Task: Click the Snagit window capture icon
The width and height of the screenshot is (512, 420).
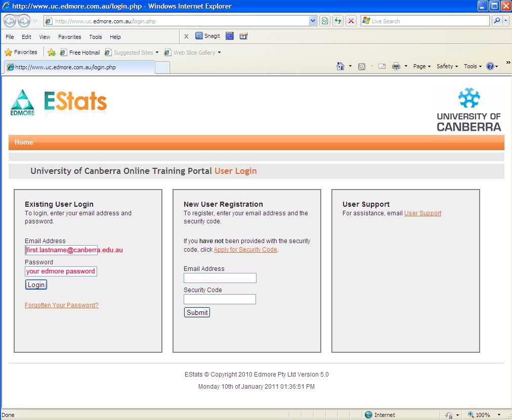Action: [x=230, y=36]
